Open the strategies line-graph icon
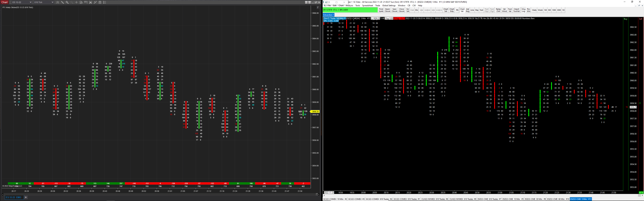This screenshot has height=201, width=644. coord(95,2)
